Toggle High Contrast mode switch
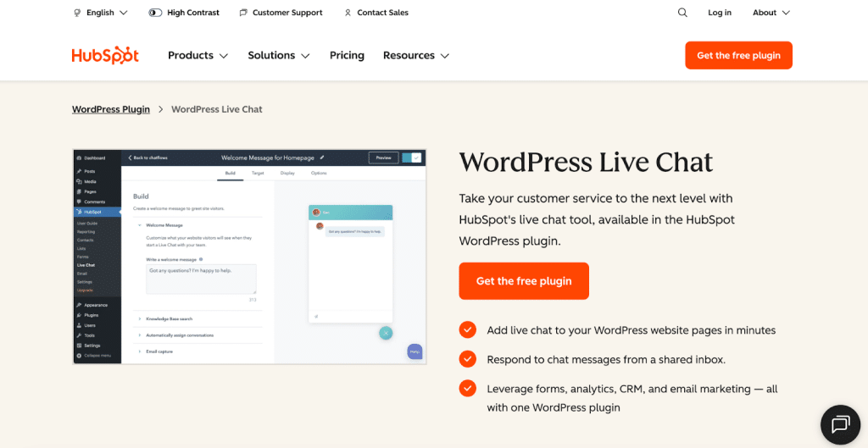The height and width of the screenshot is (448, 868). click(x=155, y=12)
